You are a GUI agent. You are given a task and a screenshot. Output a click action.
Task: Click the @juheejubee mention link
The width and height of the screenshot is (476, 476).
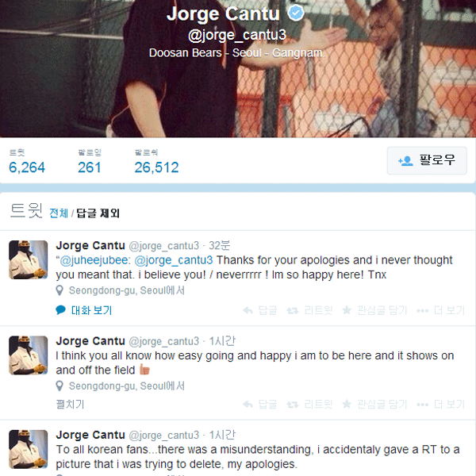95,260
